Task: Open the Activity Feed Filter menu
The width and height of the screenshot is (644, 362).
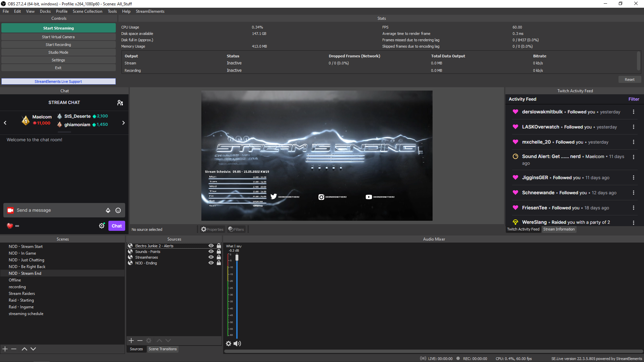Action: pyautogui.click(x=634, y=99)
